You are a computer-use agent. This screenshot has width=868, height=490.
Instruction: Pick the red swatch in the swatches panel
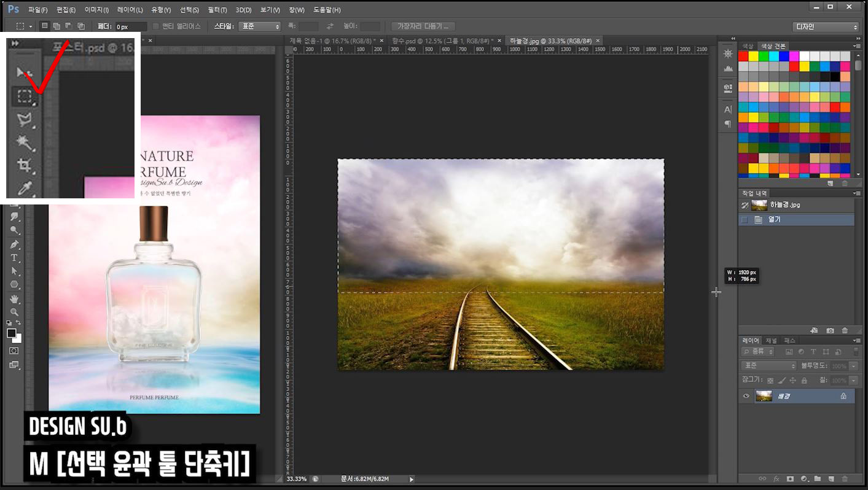tap(743, 56)
